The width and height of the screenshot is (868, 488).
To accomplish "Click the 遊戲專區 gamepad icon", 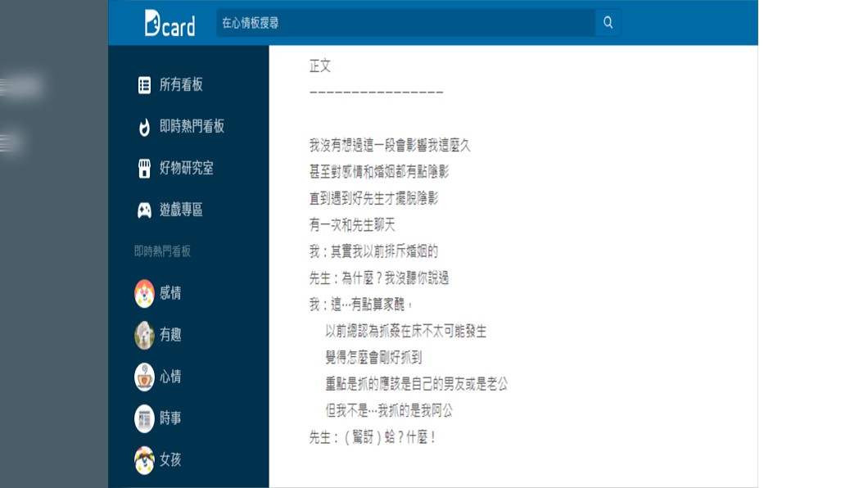I will 144,210.
